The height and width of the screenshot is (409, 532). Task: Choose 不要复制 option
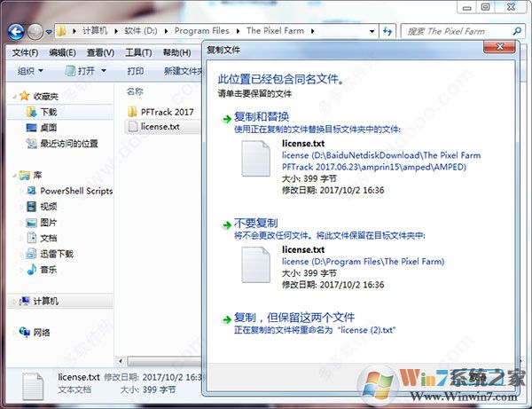[255, 224]
